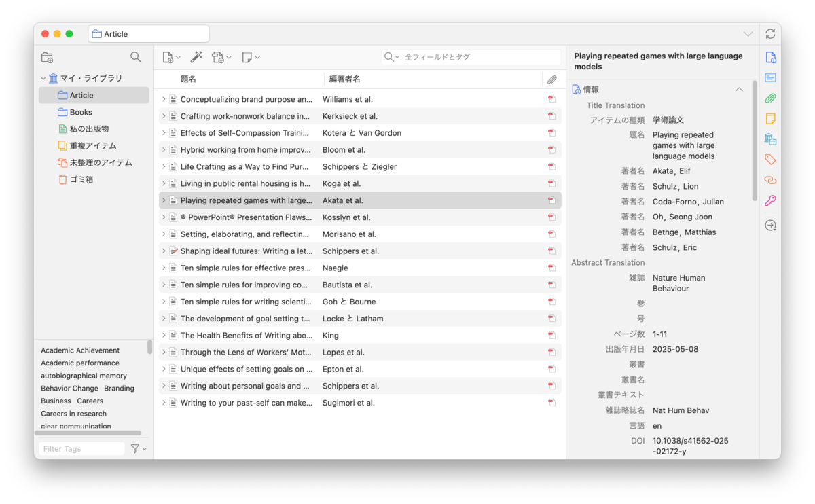Screen dimensions: 815x504
Task: Click document icon of Setting, elaborating row
Action: coord(173,234)
